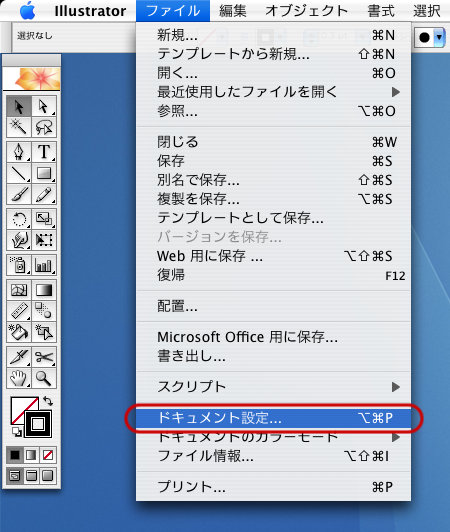The height and width of the screenshot is (532, 450).
Task: Choose the Lasso tool
Action: pos(44,127)
